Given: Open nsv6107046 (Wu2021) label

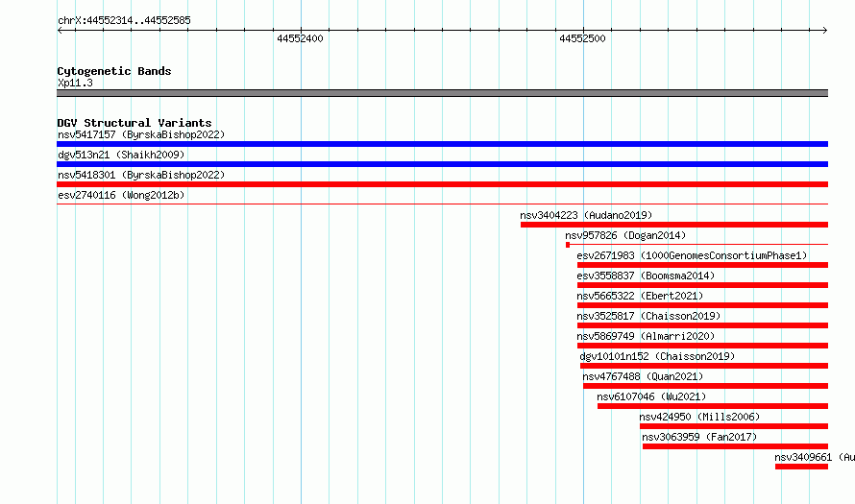Looking at the screenshot, I should pyautogui.click(x=651, y=396).
